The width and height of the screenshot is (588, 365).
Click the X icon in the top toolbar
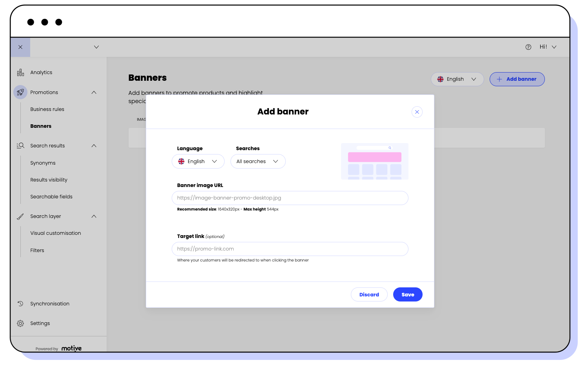(x=20, y=47)
